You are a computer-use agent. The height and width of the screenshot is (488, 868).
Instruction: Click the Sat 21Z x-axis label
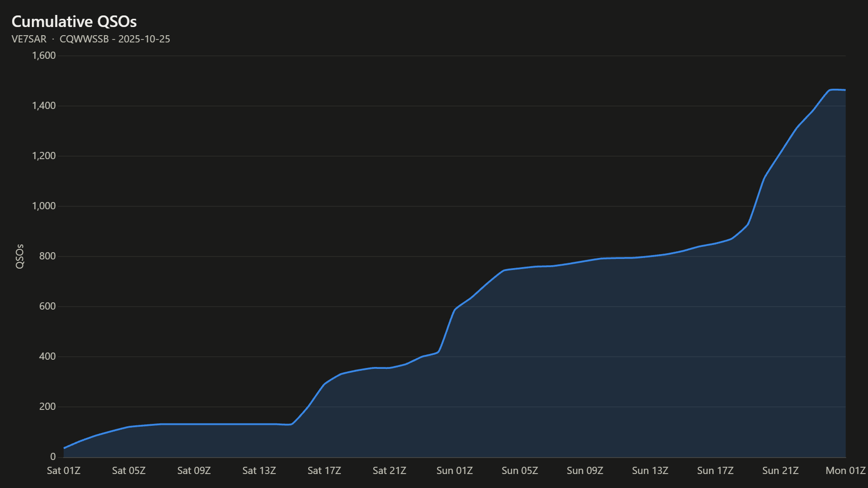pos(389,471)
